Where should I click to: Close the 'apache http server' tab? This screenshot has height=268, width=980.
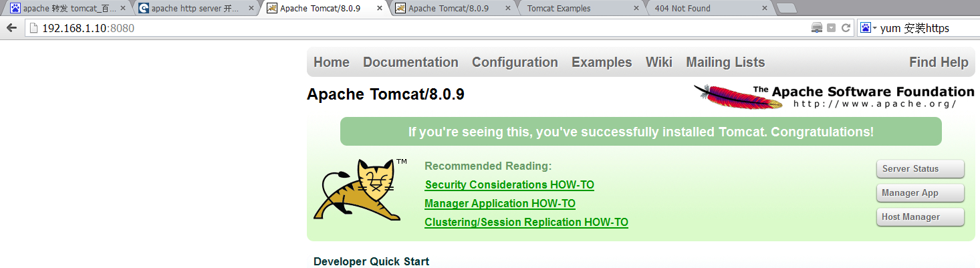coord(250,9)
